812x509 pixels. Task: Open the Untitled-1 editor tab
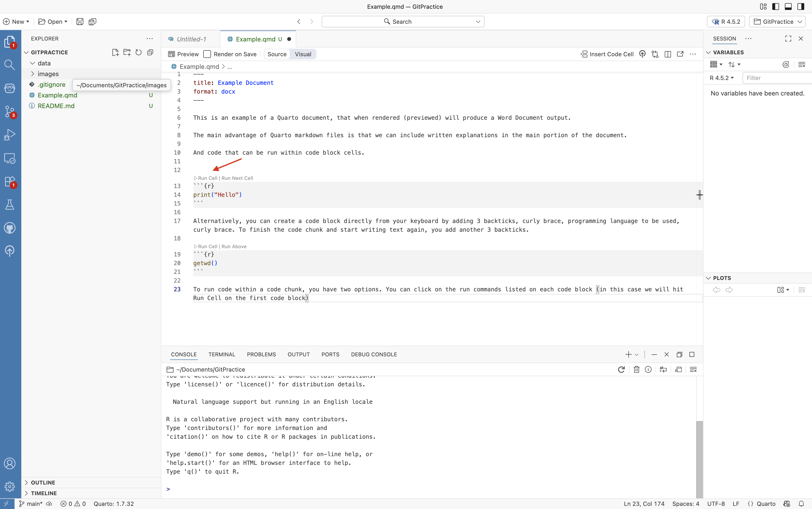click(x=191, y=39)
